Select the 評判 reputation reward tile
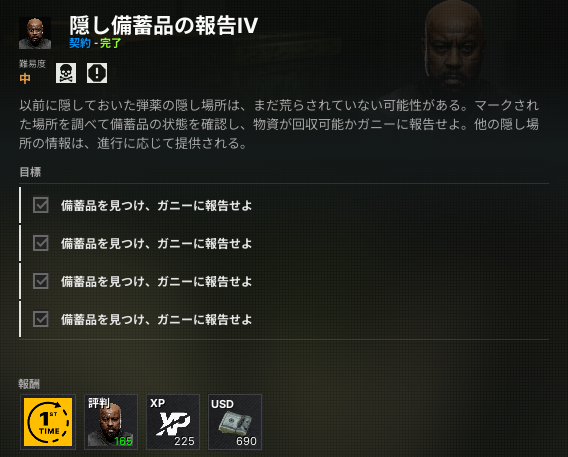Image resolution: width=568 pixels, height=457 pixels. [x=111, y=422]
